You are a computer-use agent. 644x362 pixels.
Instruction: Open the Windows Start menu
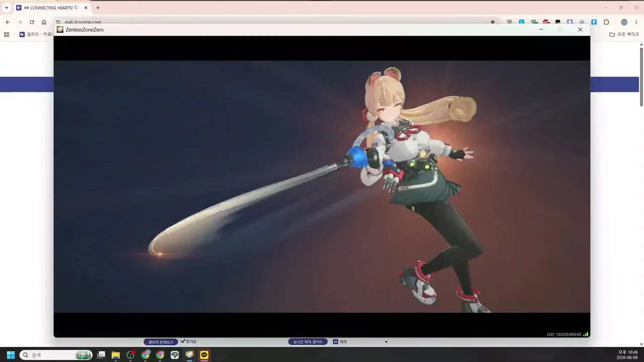click(x=11, y=355)
